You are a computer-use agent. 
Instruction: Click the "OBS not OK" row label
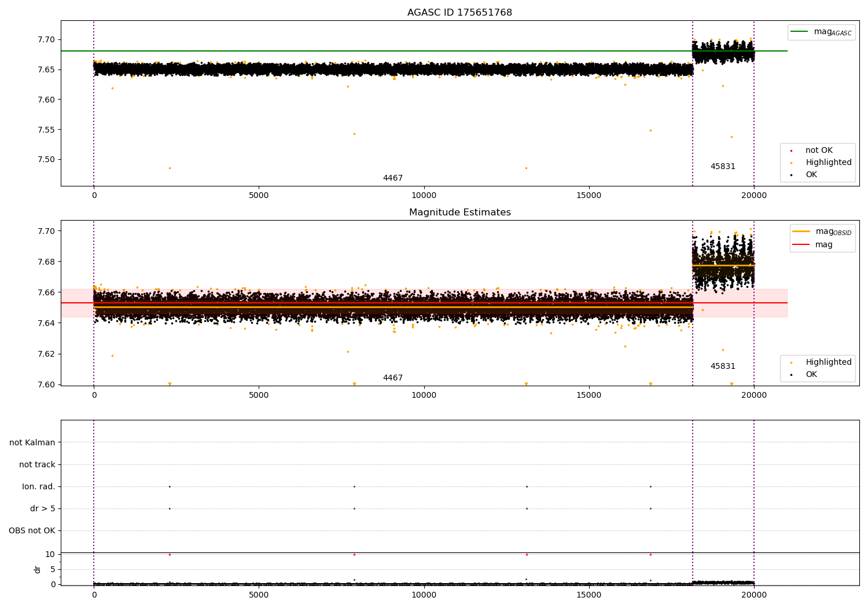pyautogui.click(x=32, y=531)
